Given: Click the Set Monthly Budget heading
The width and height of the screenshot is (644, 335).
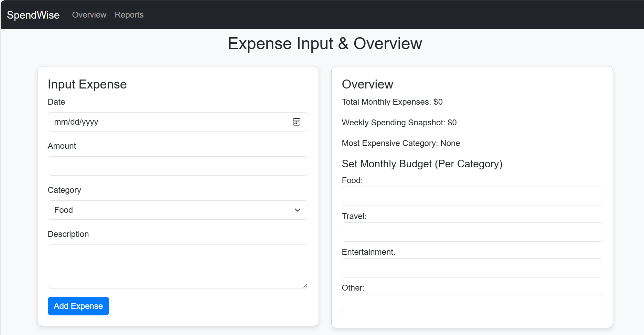Looking at the screenshot, I should [x=422, y=164].
